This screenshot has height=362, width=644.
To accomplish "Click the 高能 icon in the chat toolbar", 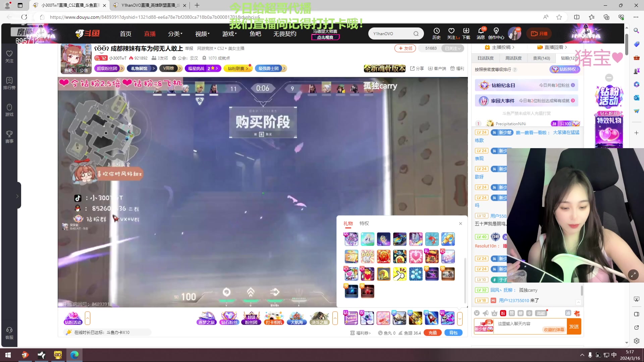I will [541, 313].
